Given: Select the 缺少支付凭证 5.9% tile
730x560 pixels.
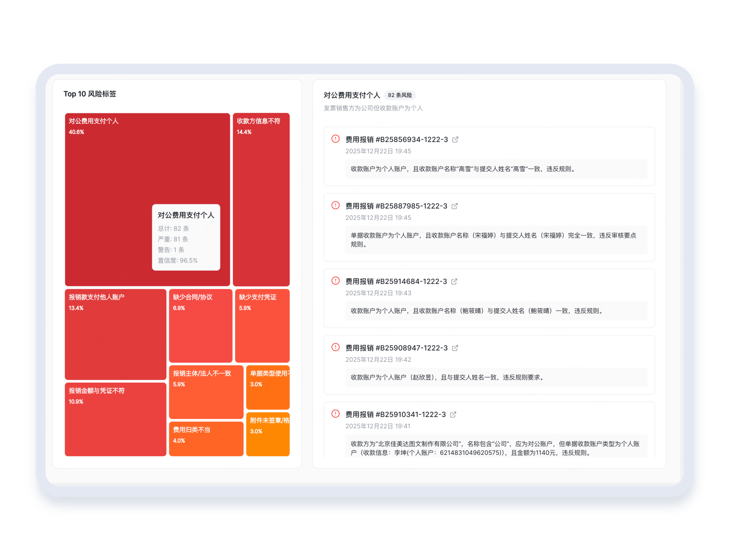Looking at the screenshot, I should pyautogui.click(x=262, y=326).
